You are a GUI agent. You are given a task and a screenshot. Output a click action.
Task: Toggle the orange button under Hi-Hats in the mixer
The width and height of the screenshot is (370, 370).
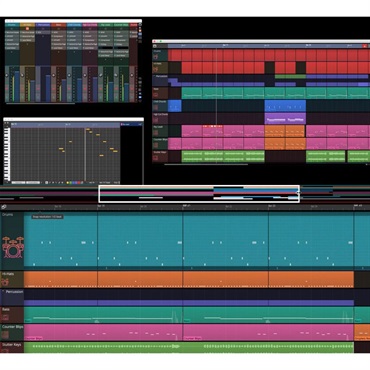[x=27, y=29]
